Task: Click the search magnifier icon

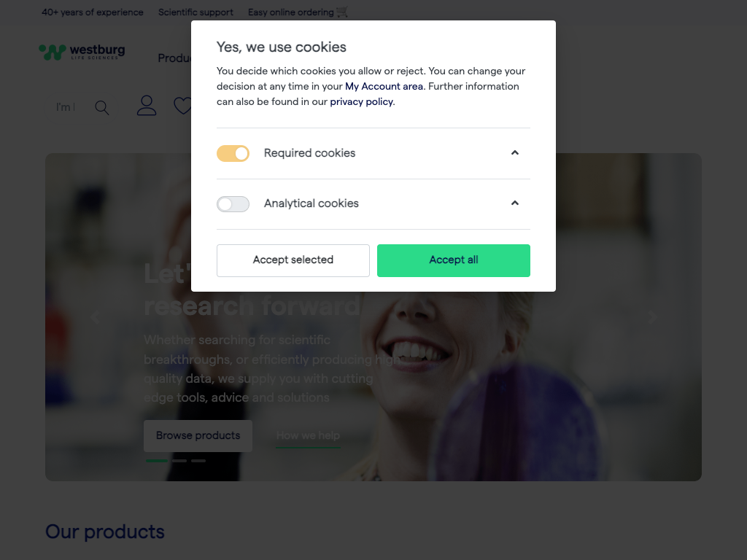Action: [x=102, y=108]
